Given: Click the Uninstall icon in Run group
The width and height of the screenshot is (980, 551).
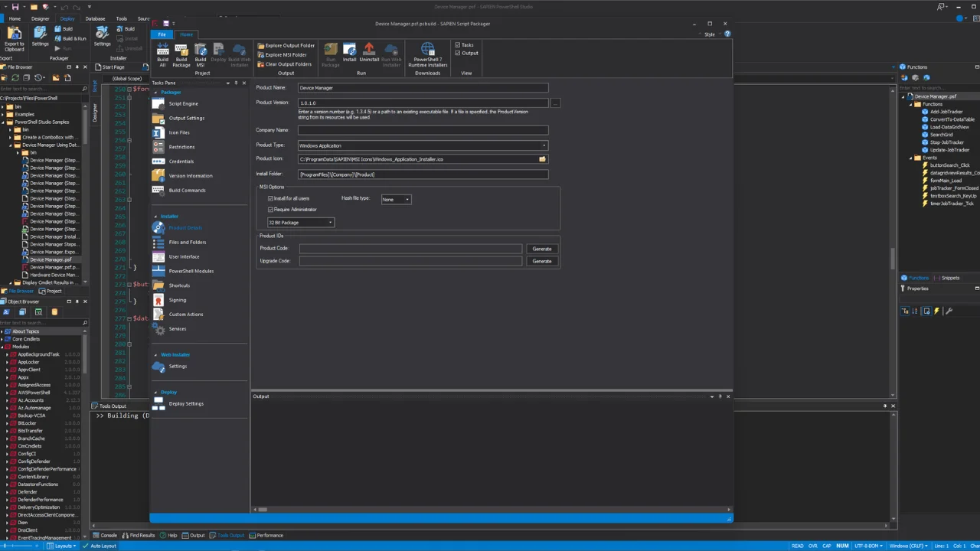Looking at the screenshot, I should (369, 54).
